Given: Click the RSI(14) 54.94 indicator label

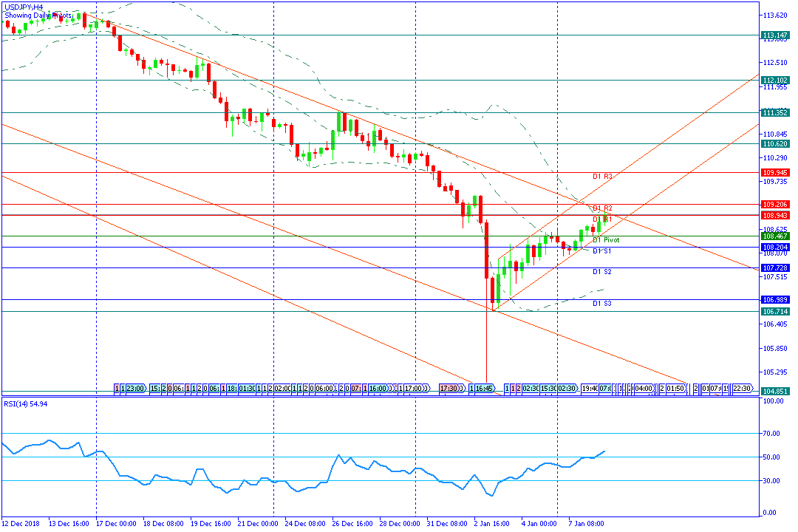Looking at the screenshot, I should click(x=25, y=403).
